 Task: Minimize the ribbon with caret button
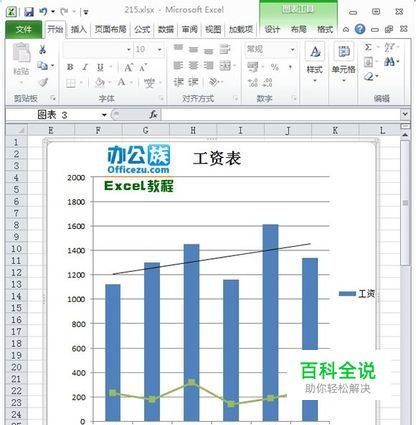346,30
